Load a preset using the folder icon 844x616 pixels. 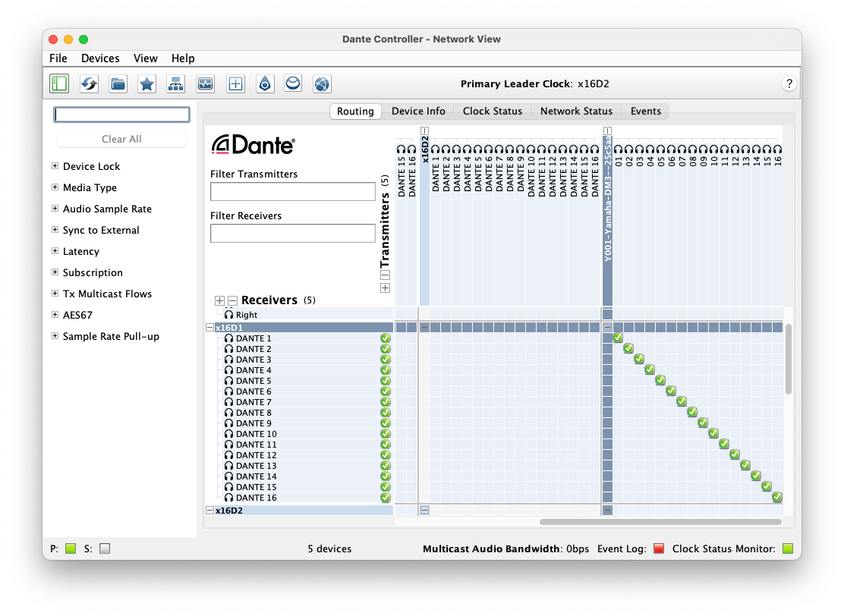click(118, 83)
